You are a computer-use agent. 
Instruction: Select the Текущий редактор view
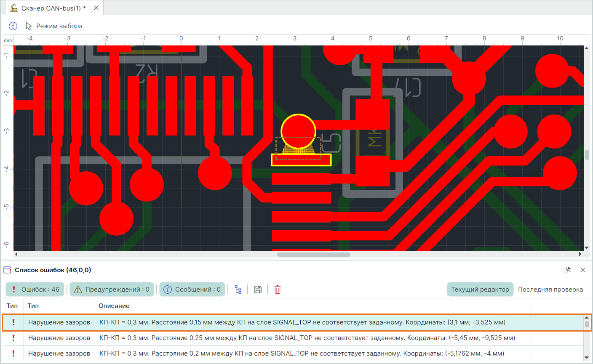coord(480,290)
